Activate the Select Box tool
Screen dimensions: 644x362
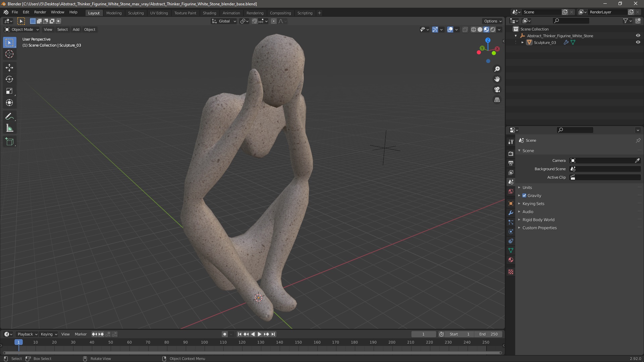pyautogui.click(x=9, y=42)
